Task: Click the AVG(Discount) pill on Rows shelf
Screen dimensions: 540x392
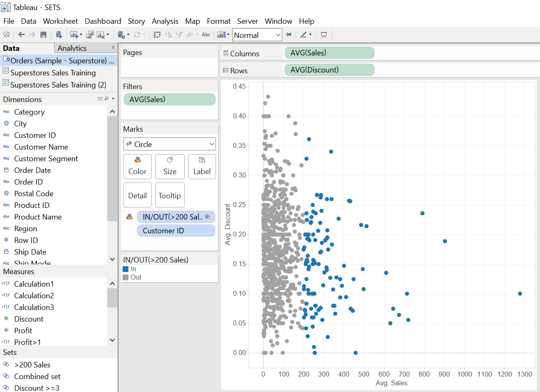Action: (329, 70)
